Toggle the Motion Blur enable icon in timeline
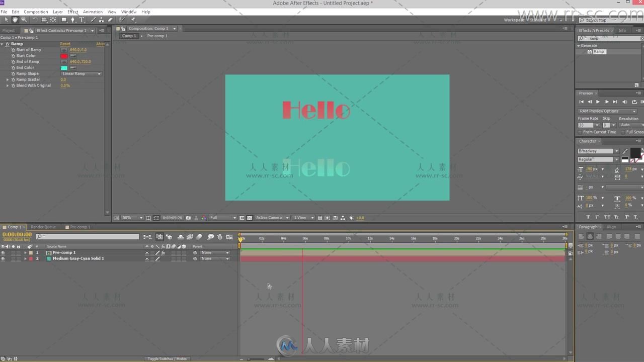Viewport: 644px width, 362px height. [199, 237]
